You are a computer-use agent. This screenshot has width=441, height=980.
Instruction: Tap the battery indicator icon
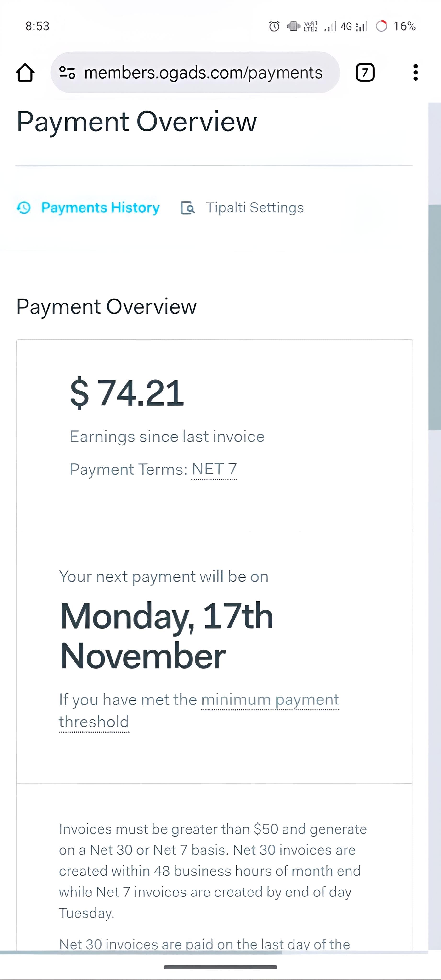point(381,26)
